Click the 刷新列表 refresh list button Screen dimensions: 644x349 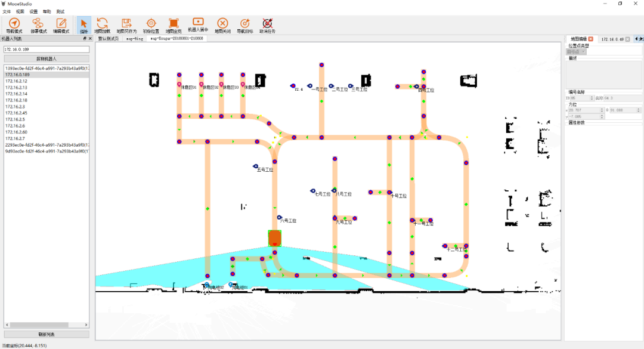point(47,334)
